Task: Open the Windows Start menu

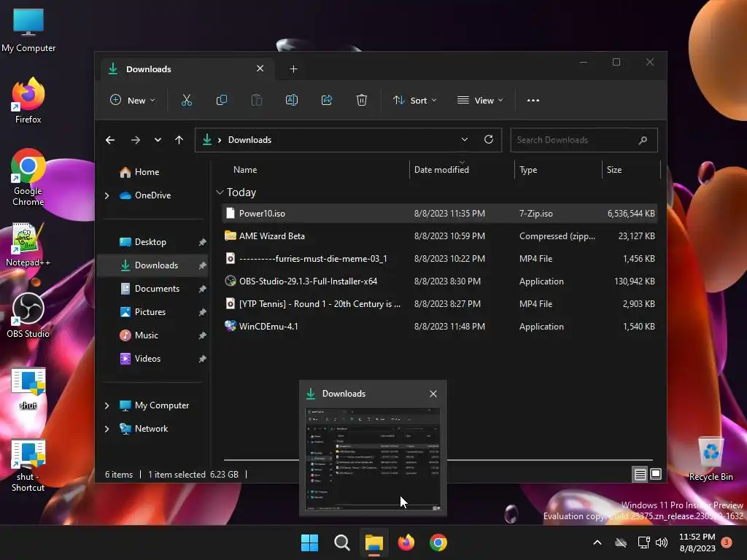Action: tap(309, 542)
